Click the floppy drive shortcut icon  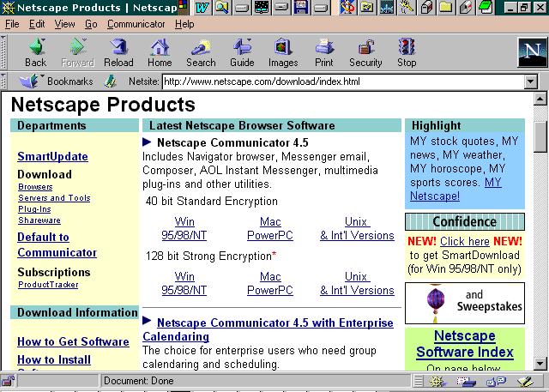tap(301, 8)
